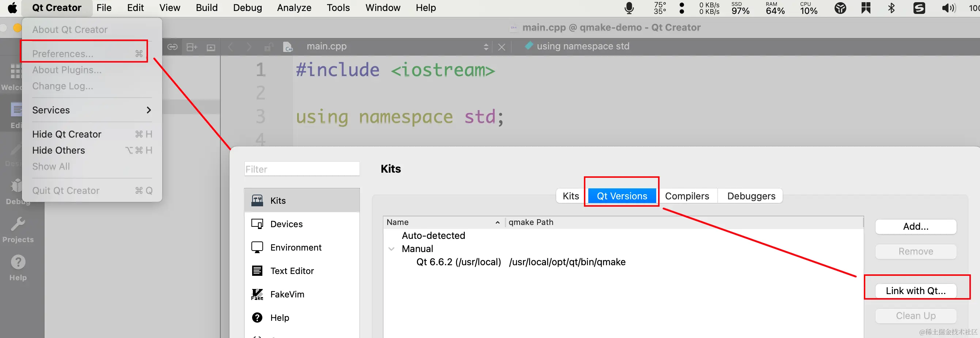Click /usr/local/opt/qt/bin/qmake path cell

pos(567,262)
